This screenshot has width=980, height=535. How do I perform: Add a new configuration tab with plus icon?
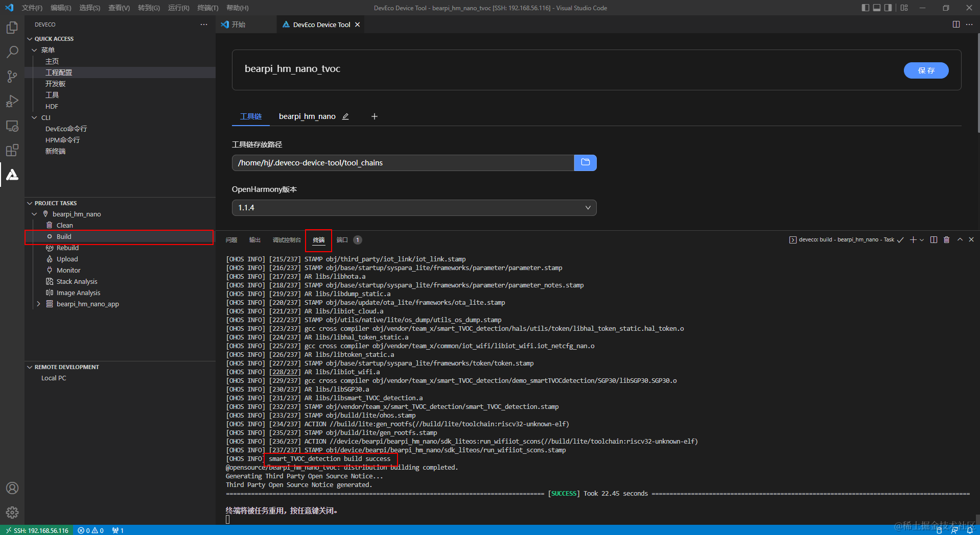[375, 116]
